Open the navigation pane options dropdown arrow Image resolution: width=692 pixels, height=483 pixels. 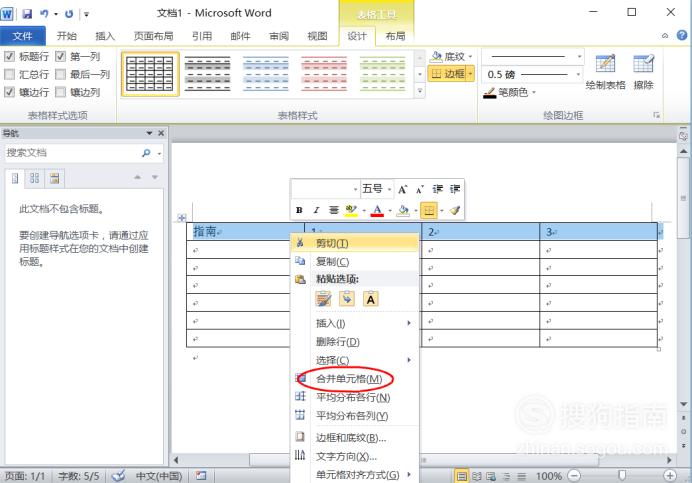pos(149,133)
